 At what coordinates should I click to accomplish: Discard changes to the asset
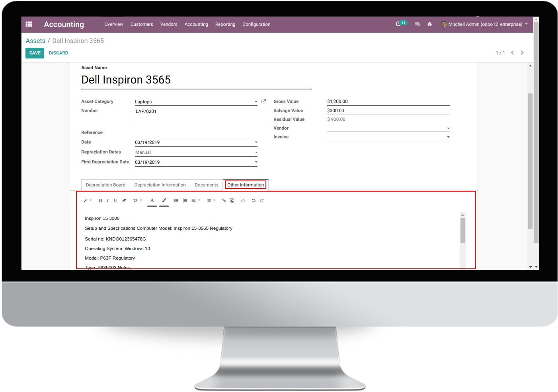pos(59,53)
